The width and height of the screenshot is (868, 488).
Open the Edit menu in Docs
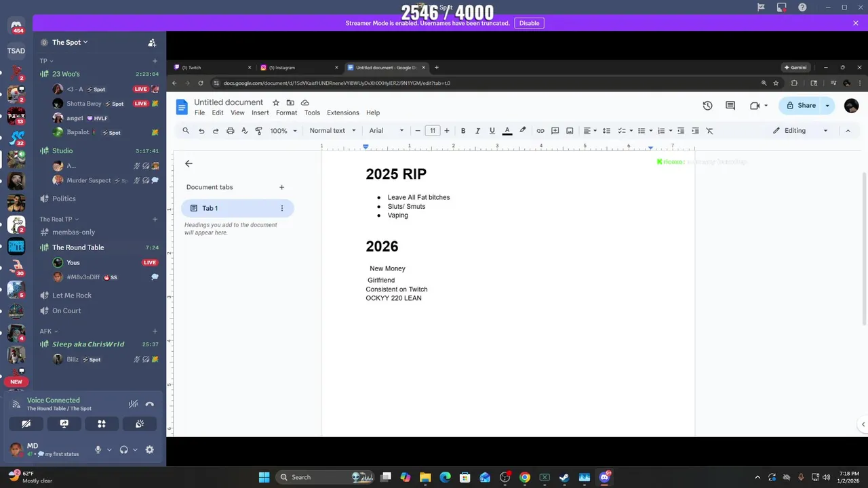pyautogui.click(x=218, y=113)
